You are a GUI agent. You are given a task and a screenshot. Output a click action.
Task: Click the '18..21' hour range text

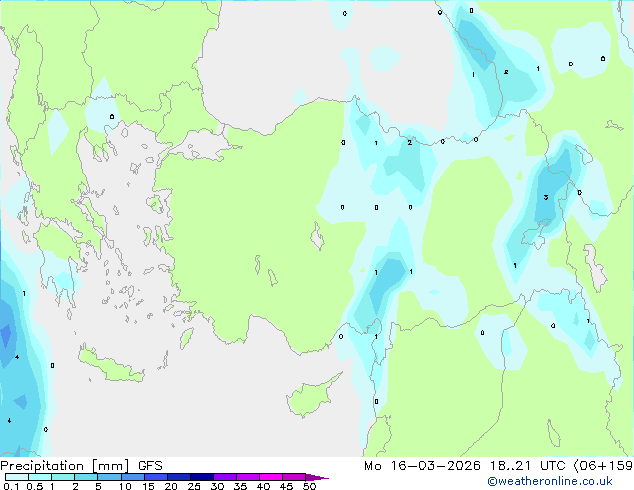[510, 466]
